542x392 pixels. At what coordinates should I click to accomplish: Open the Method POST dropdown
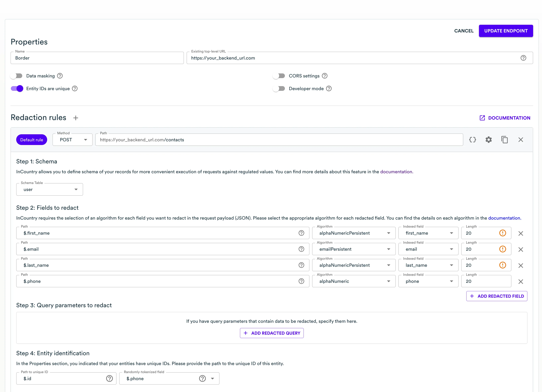pyautogui.click(x=72, y=140)
